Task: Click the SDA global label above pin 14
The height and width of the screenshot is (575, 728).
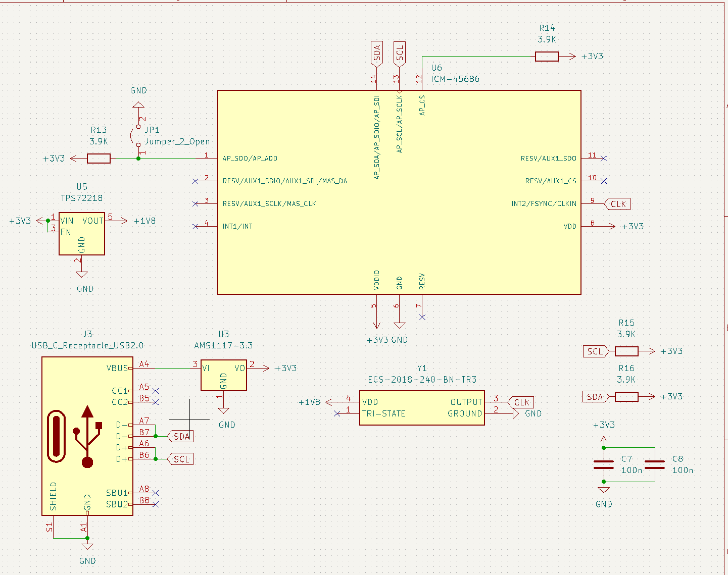Action: click(x=377, y=54)
